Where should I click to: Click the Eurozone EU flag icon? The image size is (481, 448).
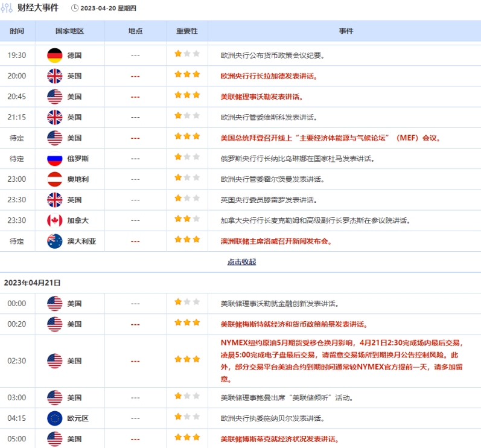pos(54,418)
